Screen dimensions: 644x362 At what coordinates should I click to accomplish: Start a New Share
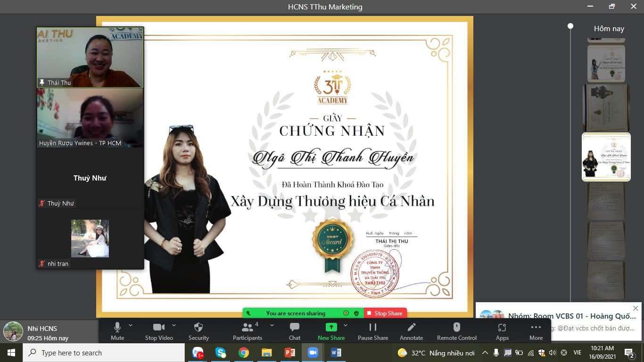click(x=331, y=331)
